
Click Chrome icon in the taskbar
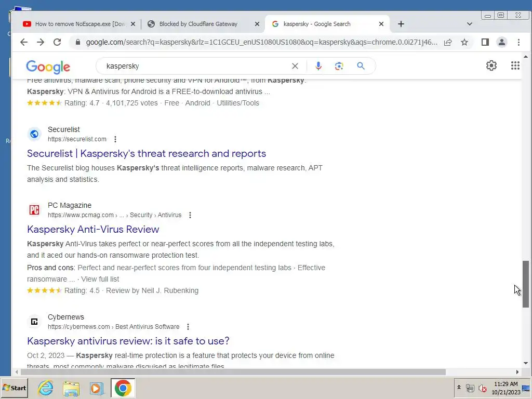(x=123, y=388)
